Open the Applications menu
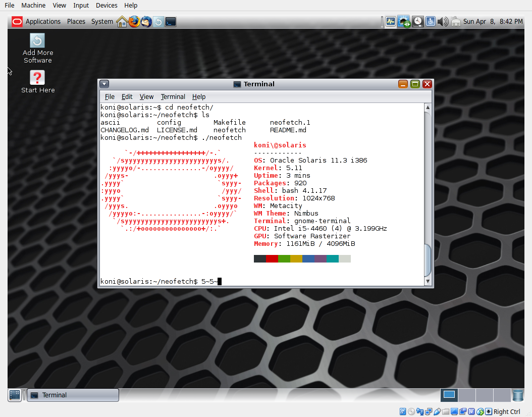 pos(43,21)
